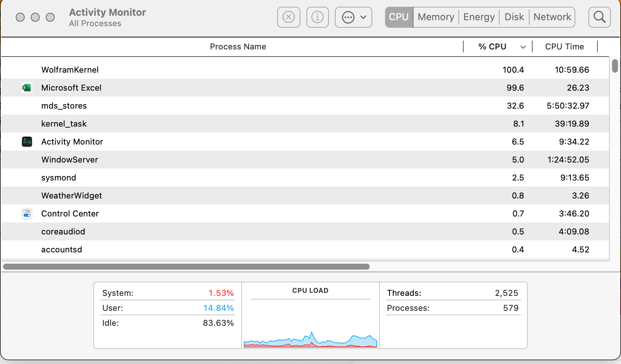Sort by the % CPU column header

tap(492, 47)
